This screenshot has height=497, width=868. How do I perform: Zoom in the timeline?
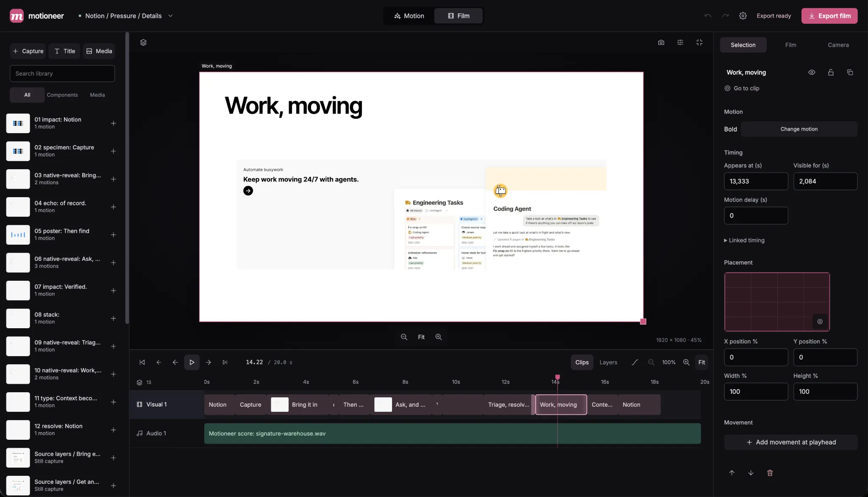(x=686, y=362)
